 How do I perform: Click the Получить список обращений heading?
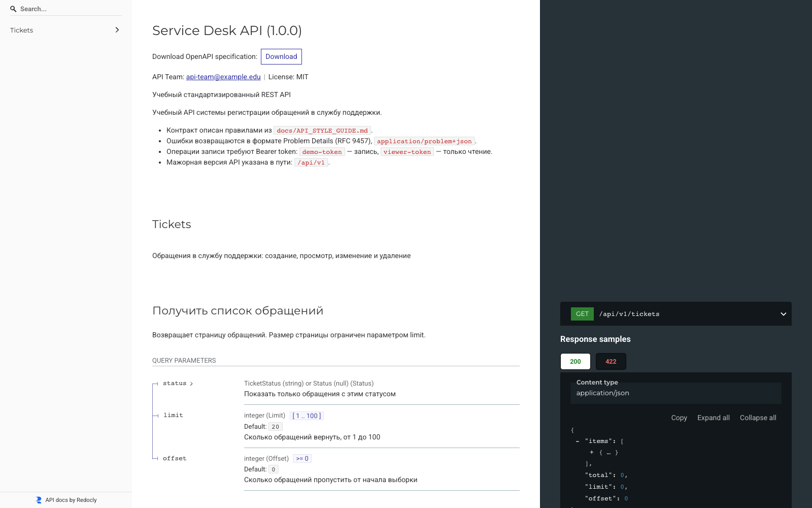tap(238, 310)
